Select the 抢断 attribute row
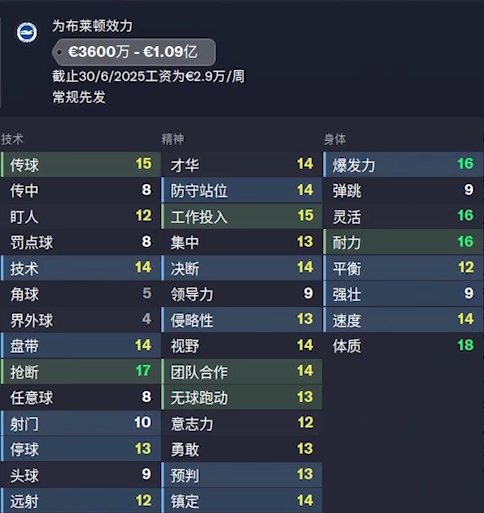This screenshot has width=484, height=513. (81, 371)
